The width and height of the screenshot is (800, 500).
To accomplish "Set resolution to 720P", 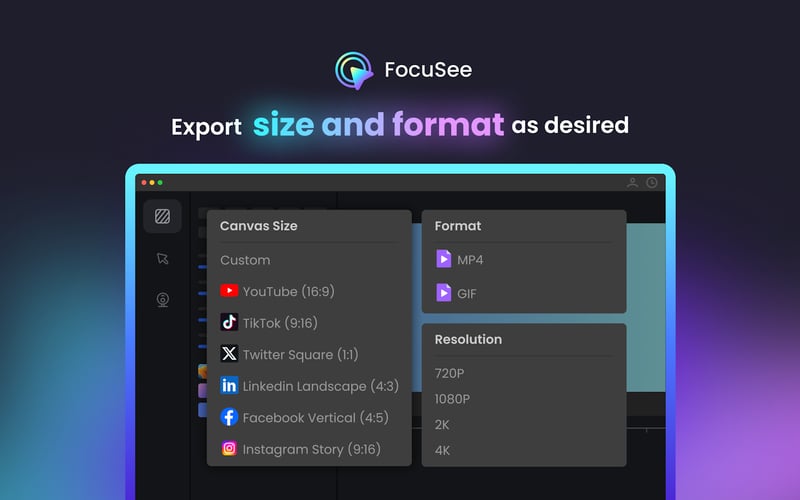I will [x=449, y=373].
